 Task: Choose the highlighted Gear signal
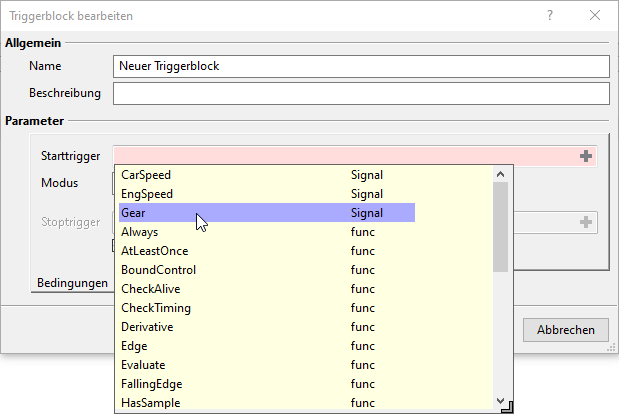point(267,213)
